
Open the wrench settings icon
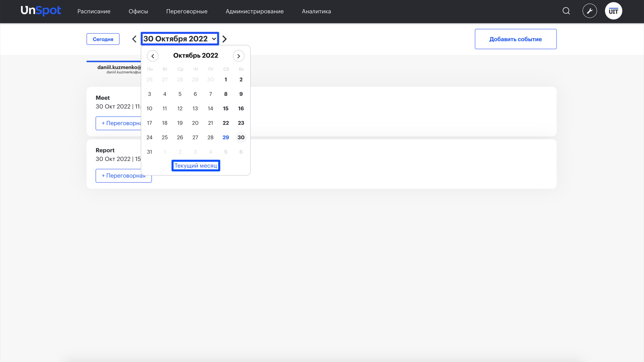[x=590, y=11]
